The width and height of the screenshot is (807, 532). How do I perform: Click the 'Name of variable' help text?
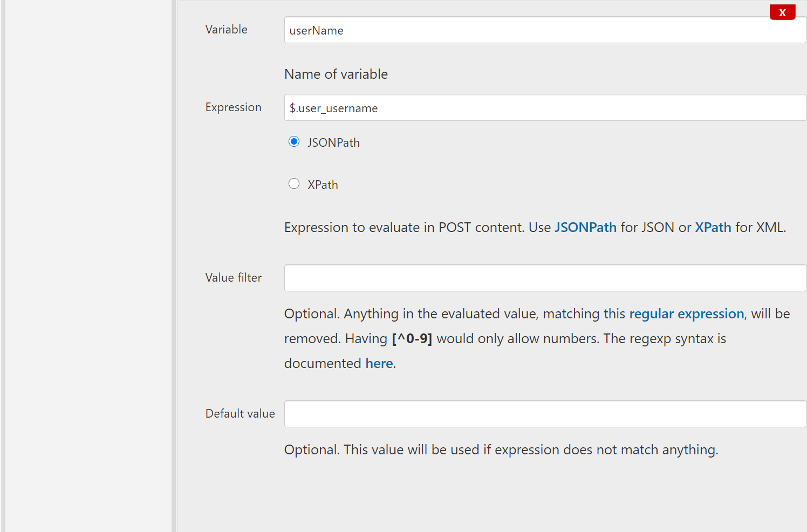click(x=336, y=74)
